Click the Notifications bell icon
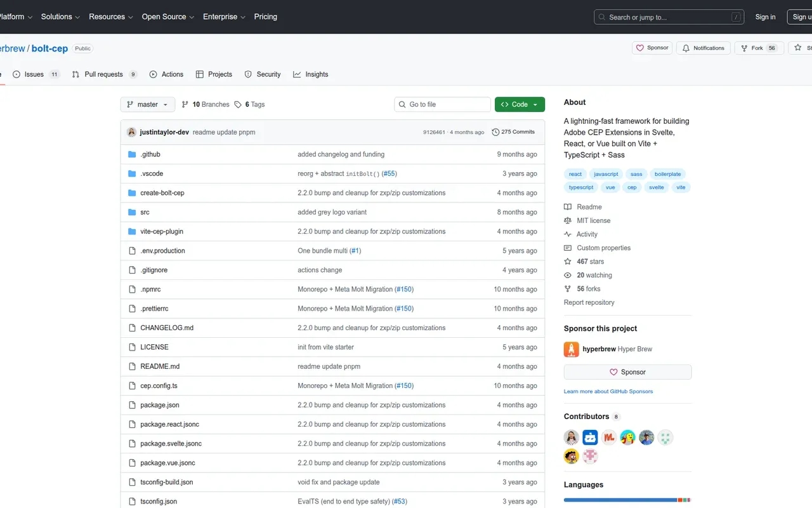This screenshot has height=508, width=812. [x=686, y=48]
